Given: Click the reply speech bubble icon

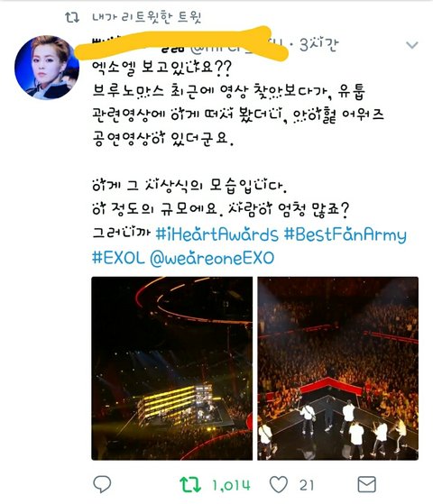Looking at the screenshot, I should (102, 484).
